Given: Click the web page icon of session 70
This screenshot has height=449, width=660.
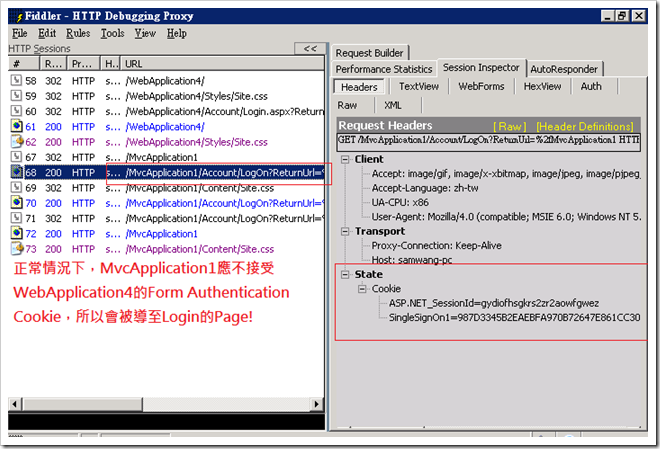Looking at the screenshot, I should coord(16,202).
